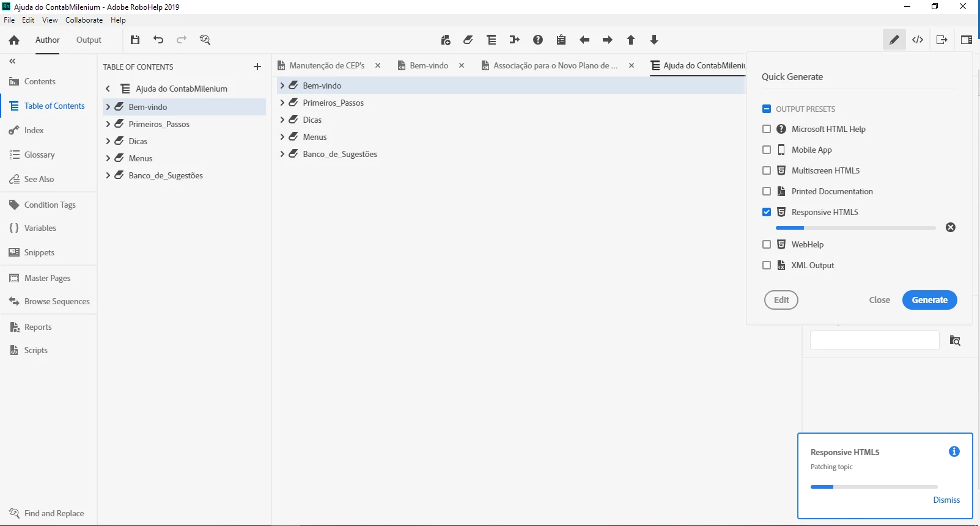Expand Banco_de_Sugestões in the TOC panel

click(x=108, y=175)
